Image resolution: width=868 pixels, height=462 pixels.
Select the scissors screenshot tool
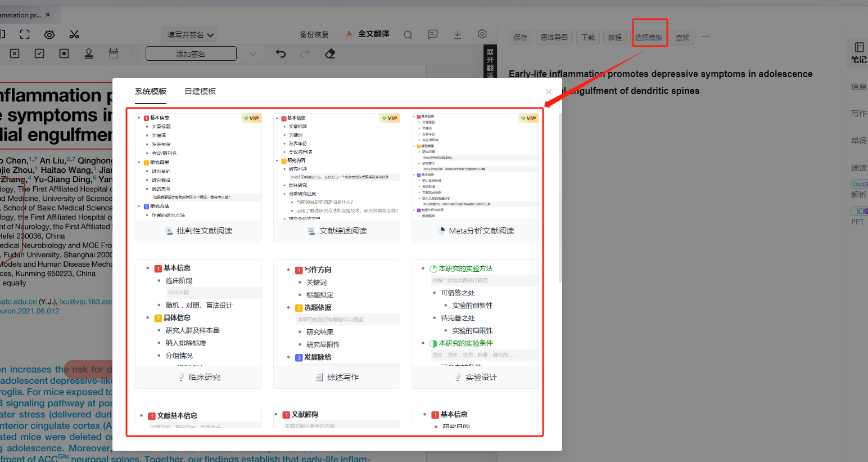[x=74, y=34]
